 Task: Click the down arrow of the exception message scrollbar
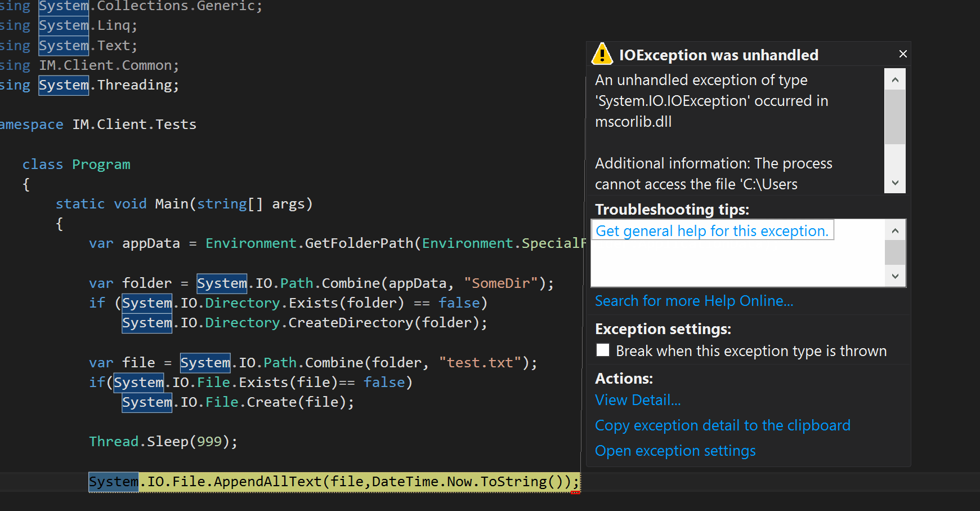(x=895, y=183)
